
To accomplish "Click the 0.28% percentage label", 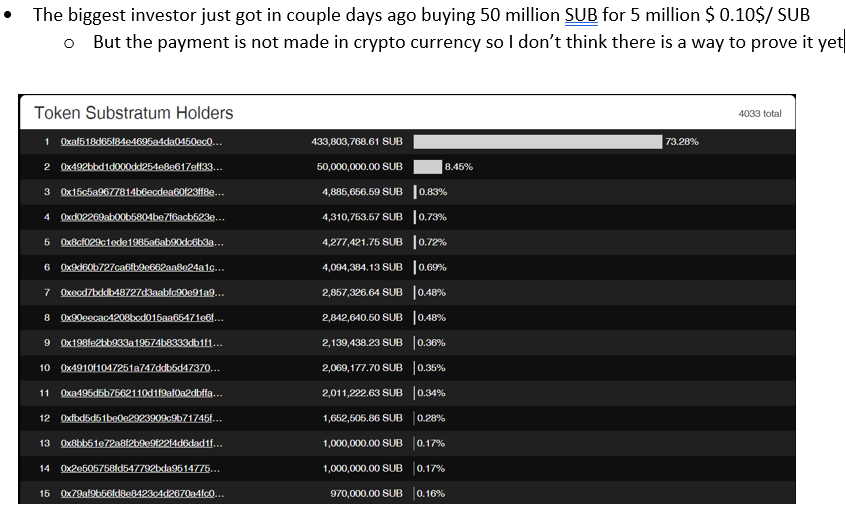I will coord(431,418).
